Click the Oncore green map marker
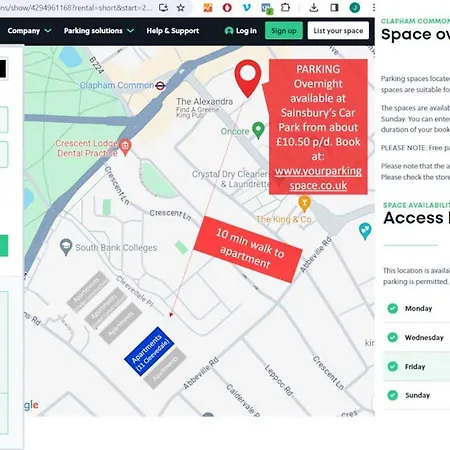Image resolution: width=450 pixels, height=450 pixels. point(258,130)
